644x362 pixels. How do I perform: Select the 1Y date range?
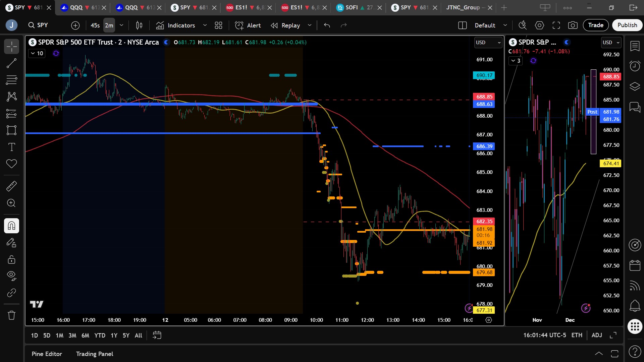click(x=114, y=335)
